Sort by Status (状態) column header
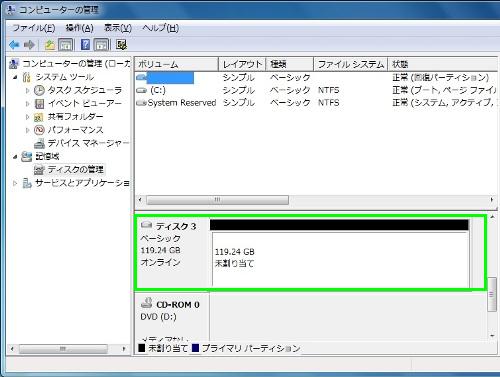This screenshot has width=500, height=377. (x=443, y=64)
